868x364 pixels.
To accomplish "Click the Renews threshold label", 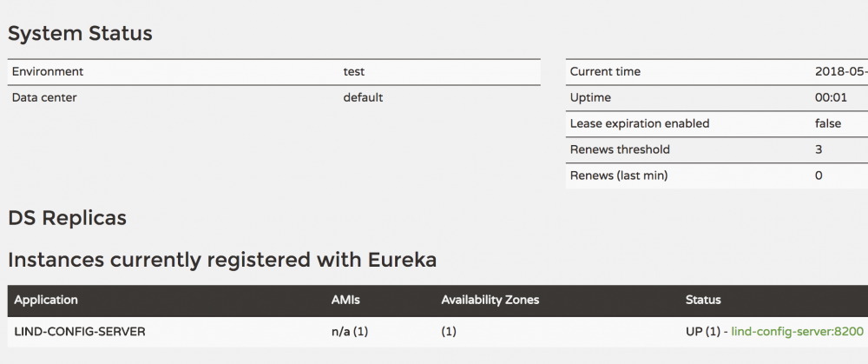I will point(620,150).
